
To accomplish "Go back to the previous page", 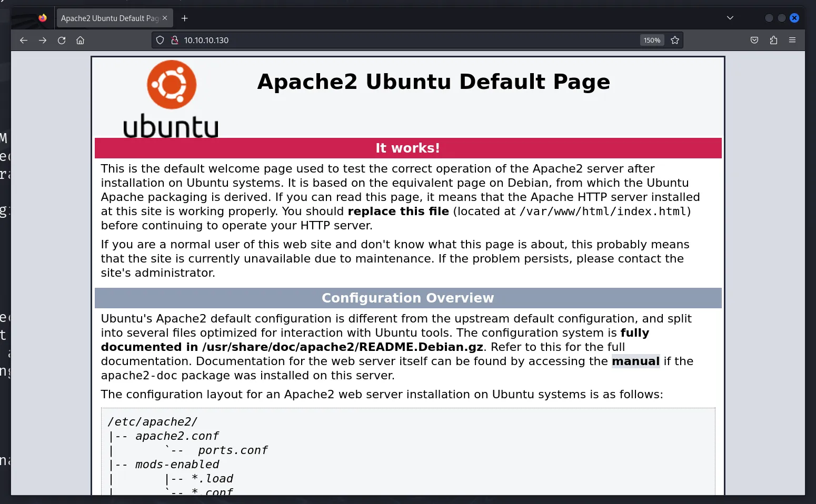I will 24,41.
